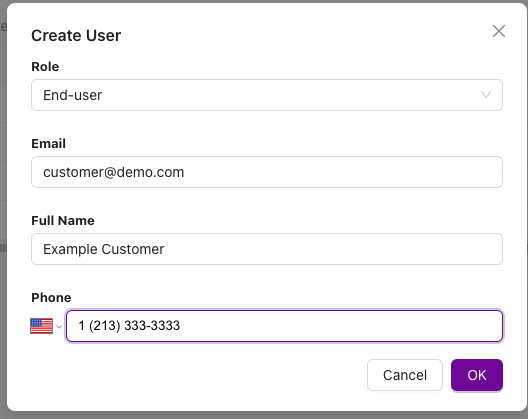Open the Role dropdown arrow
Viewport: 528px width, 419px height.
point(486,95)
